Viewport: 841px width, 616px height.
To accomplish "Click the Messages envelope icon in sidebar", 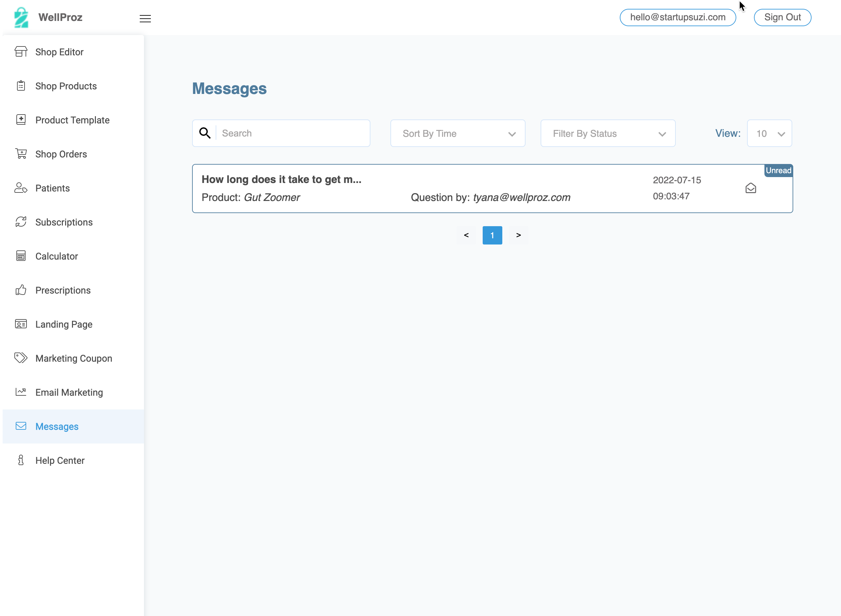I will click(21, 426).
